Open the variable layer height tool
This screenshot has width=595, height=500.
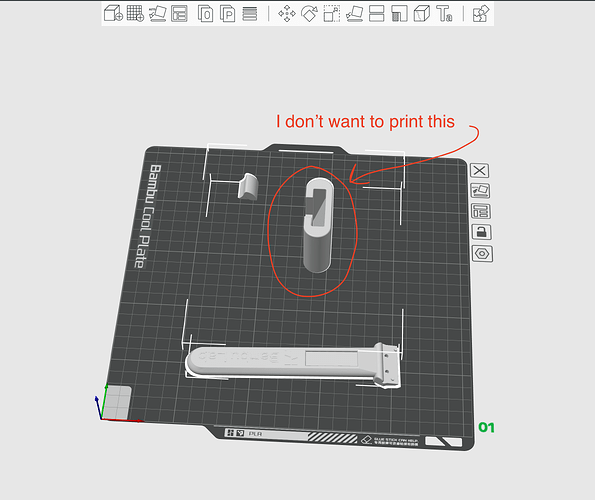(x=250, y=14)
